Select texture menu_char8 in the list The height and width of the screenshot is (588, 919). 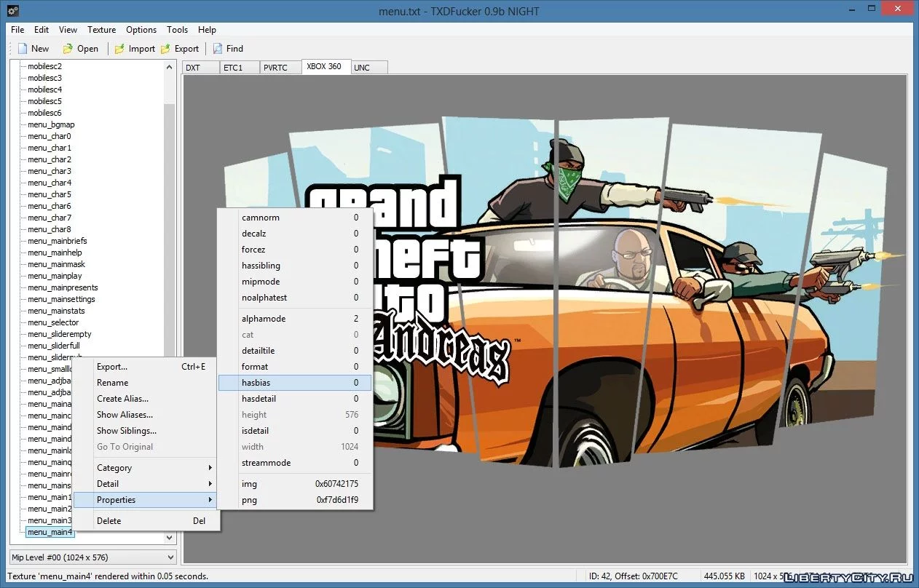coord(49,229)
